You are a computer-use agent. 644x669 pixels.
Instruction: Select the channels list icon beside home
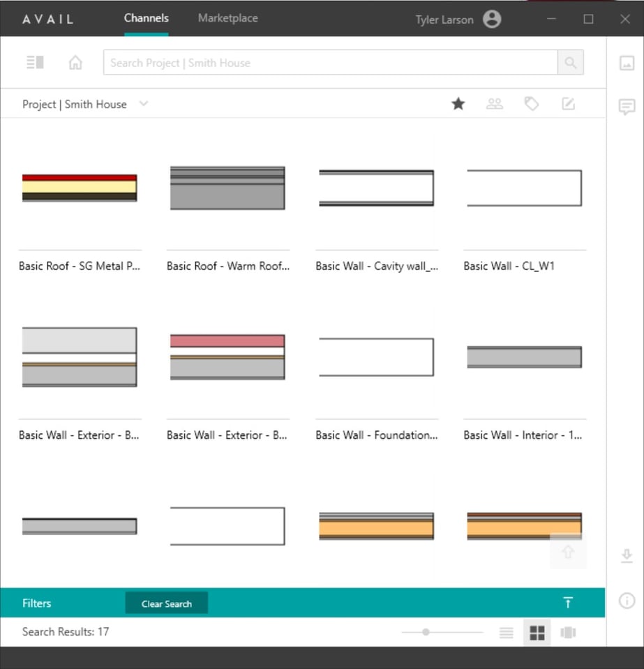[x=35, y=62]
